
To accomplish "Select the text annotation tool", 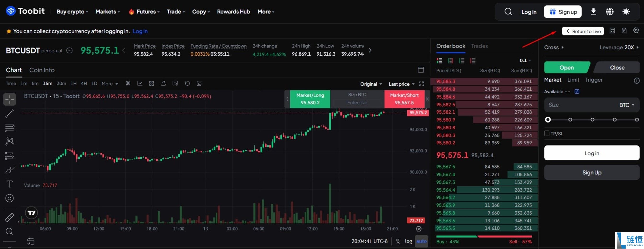I will (10, 184).
